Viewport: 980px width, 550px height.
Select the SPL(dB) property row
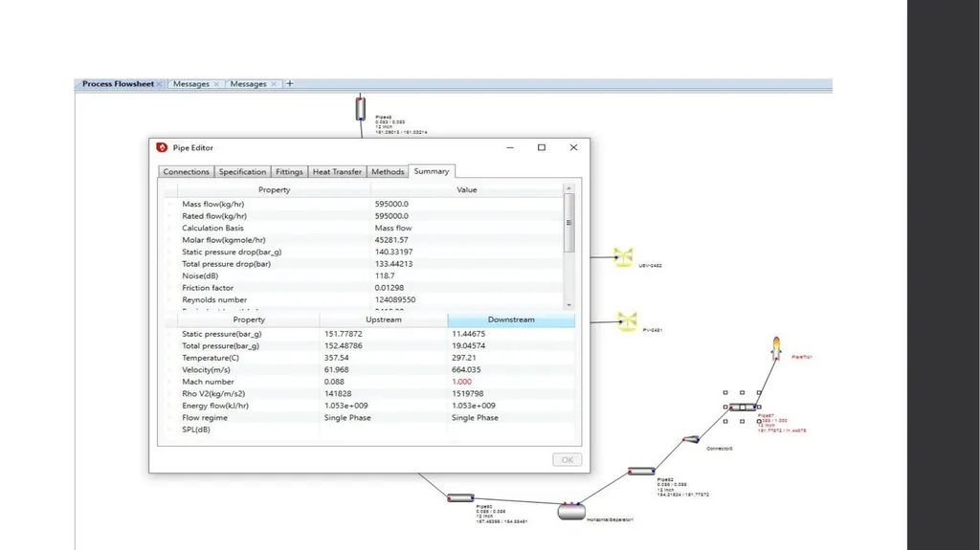(369, 429)
